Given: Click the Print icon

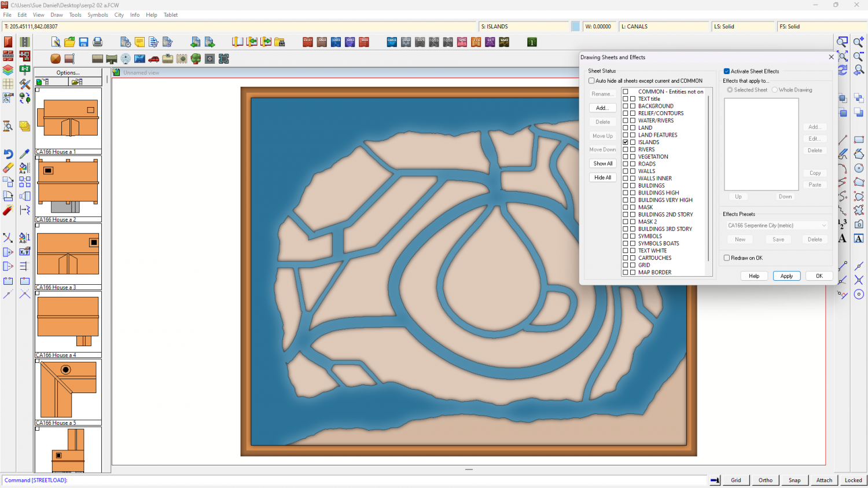Looking at the screenshot, I should pyautogui.click(x=97, y=42).
